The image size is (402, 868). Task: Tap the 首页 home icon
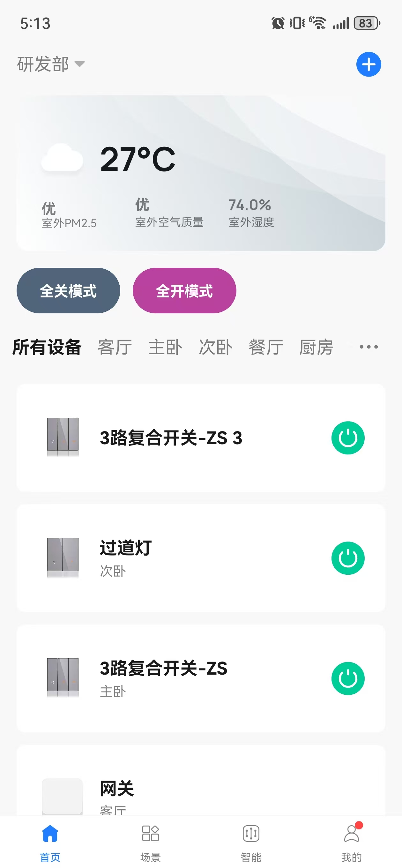click(x=50, y=833)
